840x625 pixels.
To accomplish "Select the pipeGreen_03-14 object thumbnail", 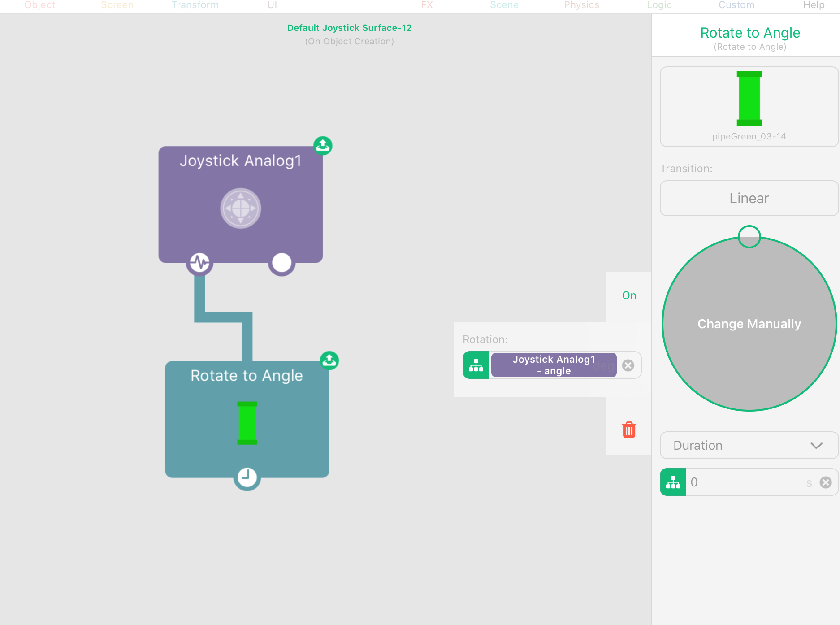I will click(x=749, y=107).
